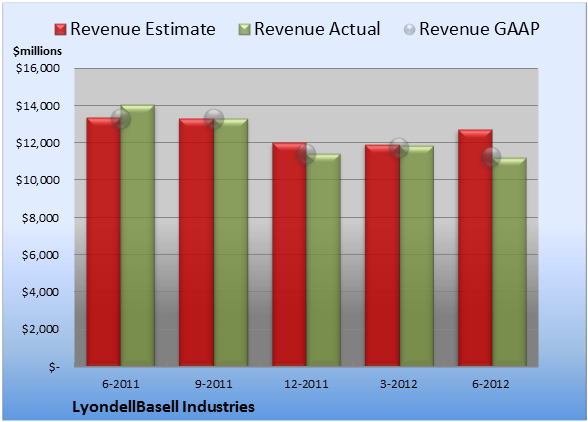Select the green actual bar for 9-2011
The width and height of the screenshot is (588, 422).
tap(231, 242)
